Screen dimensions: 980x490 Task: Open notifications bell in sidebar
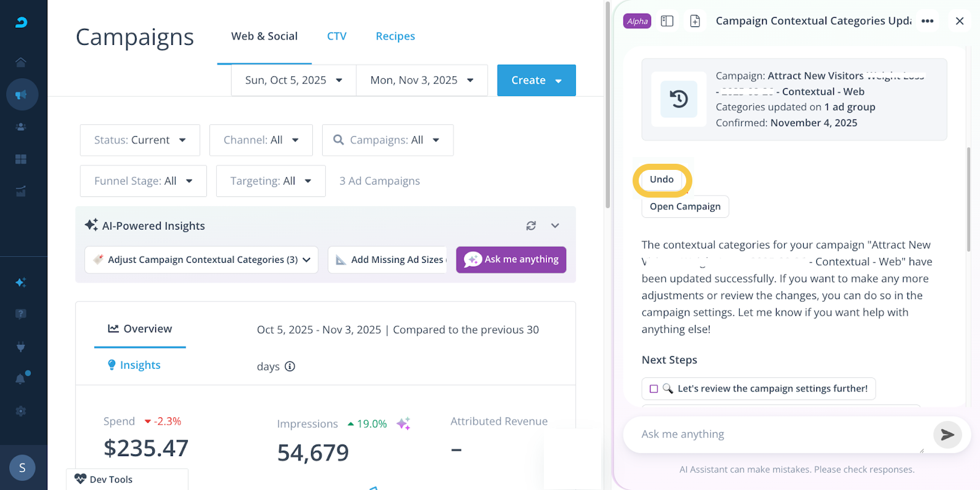(21, 379)
